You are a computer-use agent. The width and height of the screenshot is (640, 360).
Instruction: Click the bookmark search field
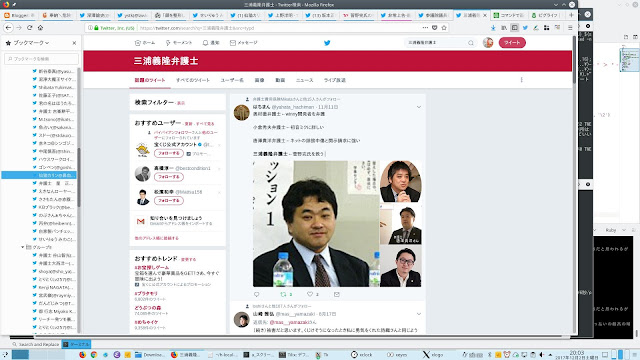(x=41, y=59)
